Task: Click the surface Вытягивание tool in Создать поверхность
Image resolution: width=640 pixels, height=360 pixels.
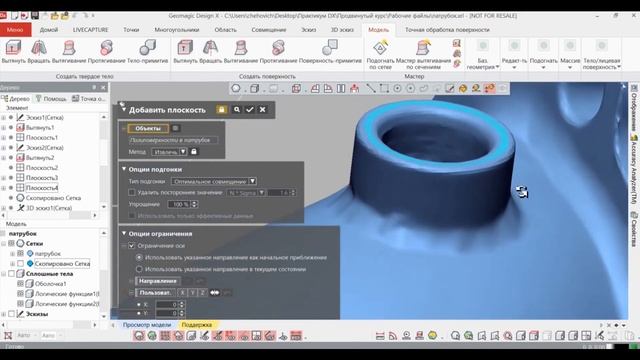Action: click(241, 51)
